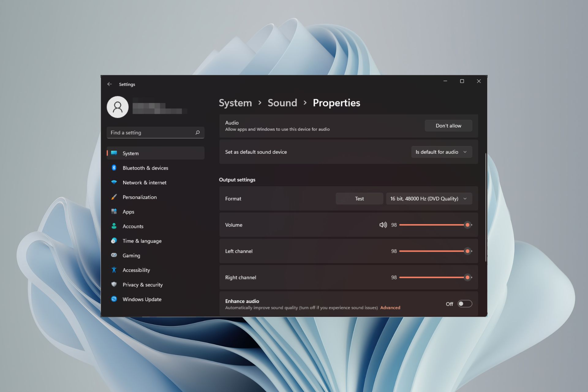The image size is (588, 392).
Task: Open Advanced audio enhancement settings
Action: point(390,307)
